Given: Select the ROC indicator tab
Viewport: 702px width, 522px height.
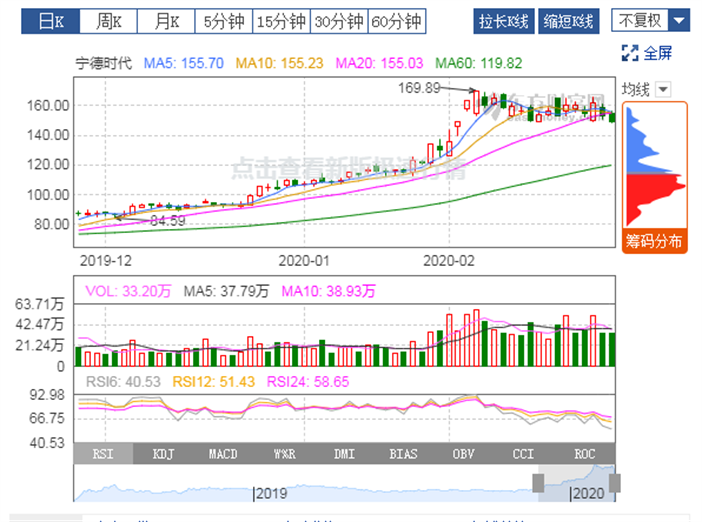Looking at the screenshot, I should [x=584, y=454].
